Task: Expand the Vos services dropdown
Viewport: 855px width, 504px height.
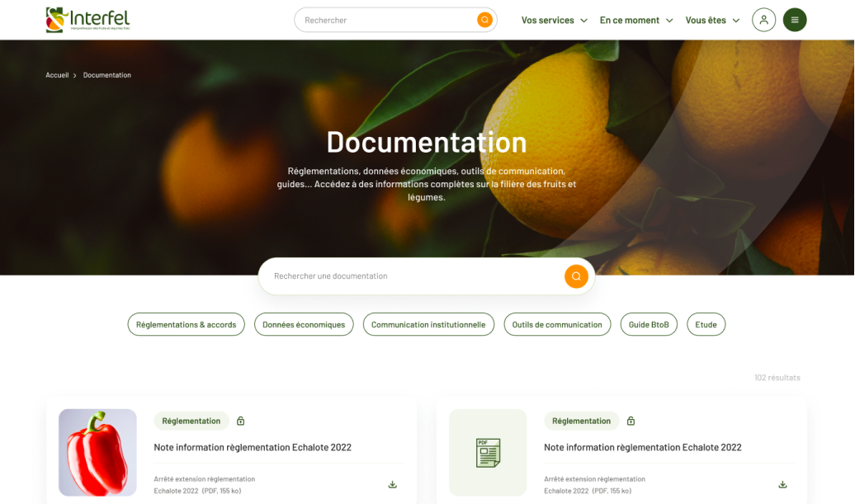Action: [x=554, y=21]
